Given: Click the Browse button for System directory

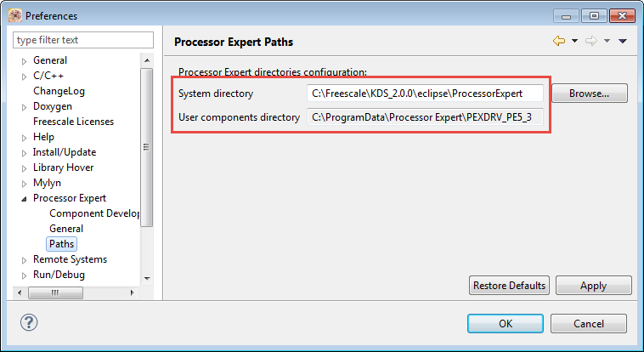Looking at the screenshot, I should click(590, 93).
